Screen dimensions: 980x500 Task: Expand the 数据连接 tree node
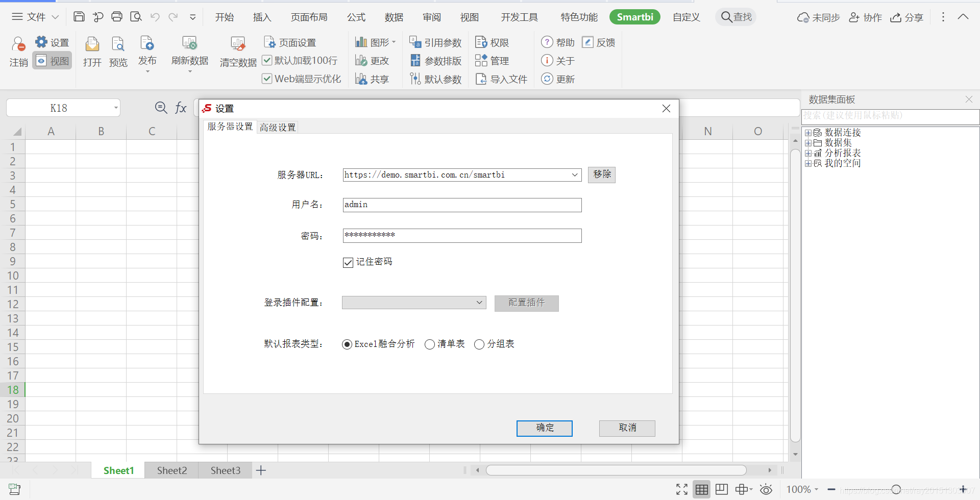808,133
